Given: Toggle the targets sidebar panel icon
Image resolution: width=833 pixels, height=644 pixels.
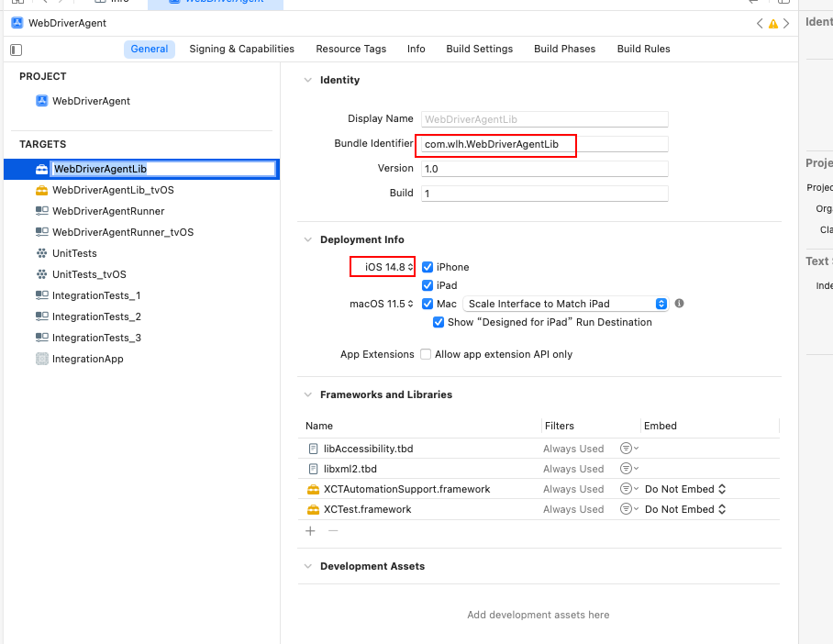Looking at the screenshot, I should [x=16, y=50].
